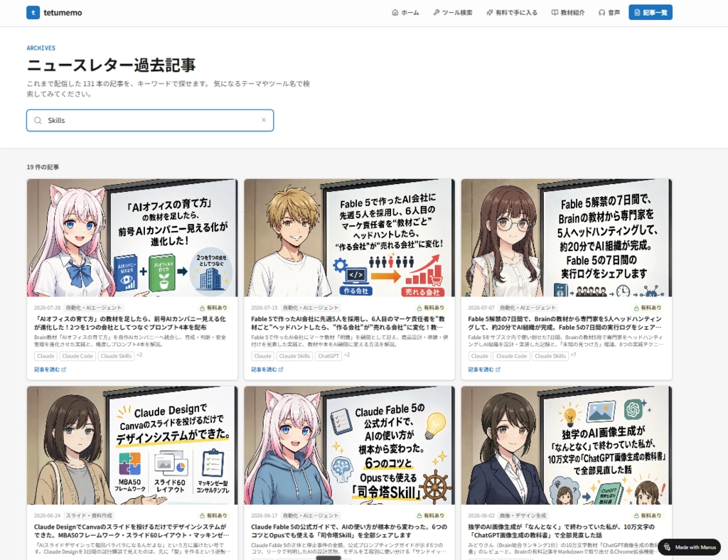Click 有料あり lock badge on 2026-06-02 card
This screenshot has height=560, width=728.
[x=647, y=515]
